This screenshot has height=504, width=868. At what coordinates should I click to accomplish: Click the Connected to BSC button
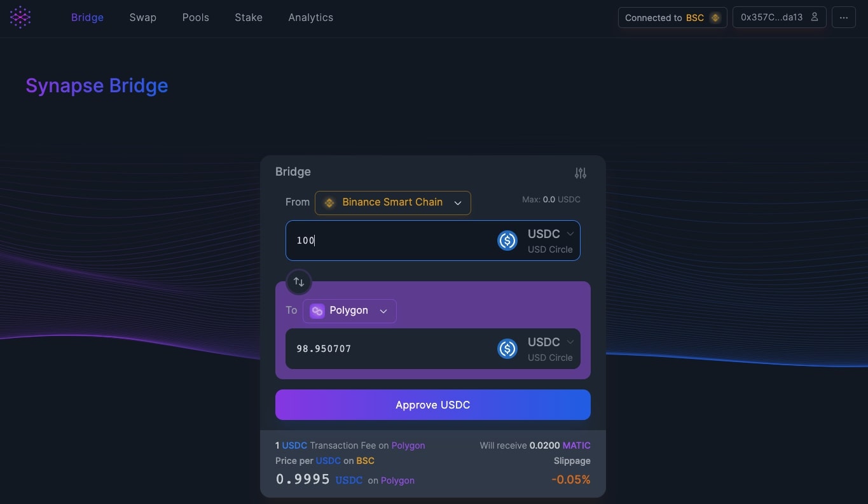673,18
